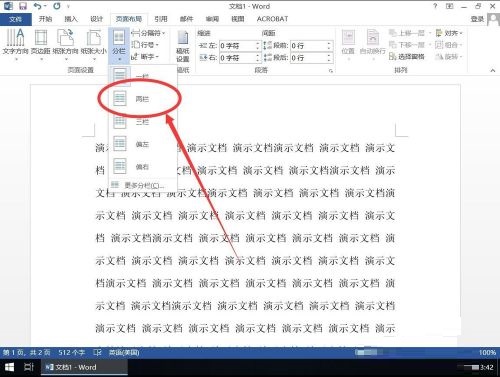
Task: Open 行号 (Line Numbers) dropdown
Action: pos(145,45)
